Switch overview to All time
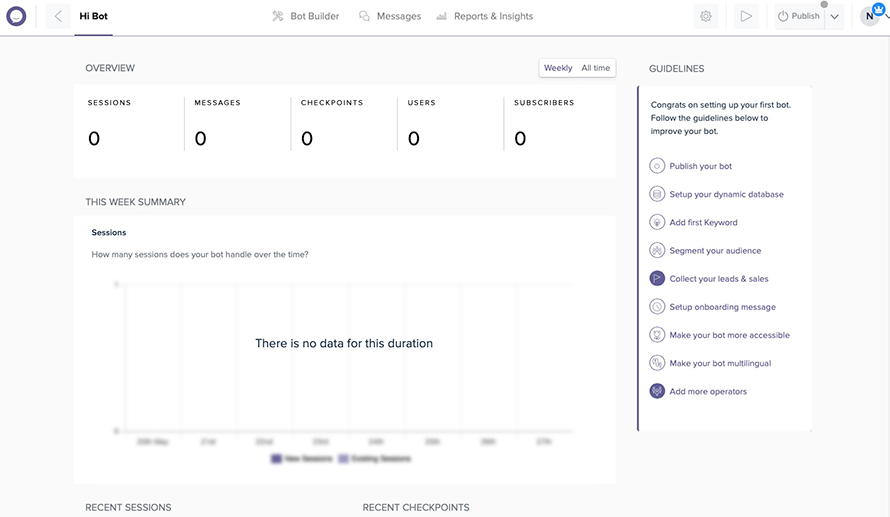This screenshot has width=890, height=517. point(595,68)
